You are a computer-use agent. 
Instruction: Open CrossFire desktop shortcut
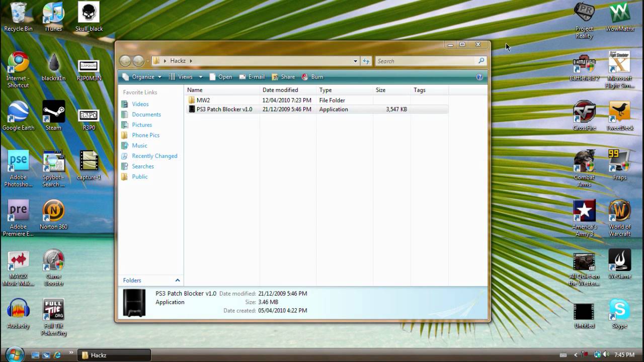tap(584, 116)
